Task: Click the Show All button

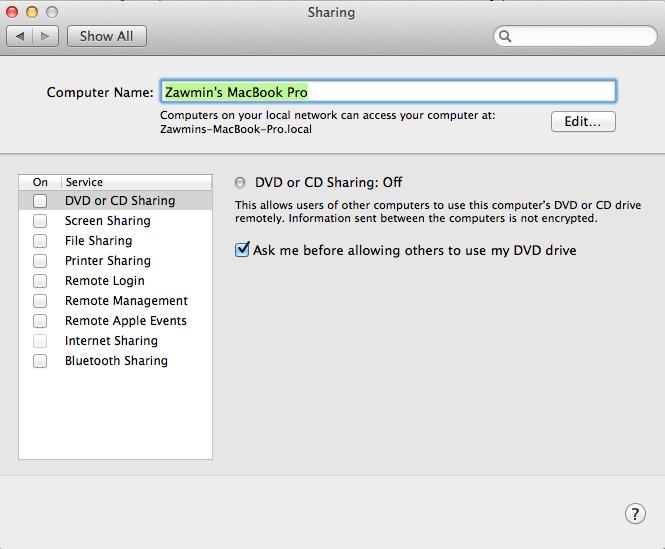Action: [x=107, y=36]
